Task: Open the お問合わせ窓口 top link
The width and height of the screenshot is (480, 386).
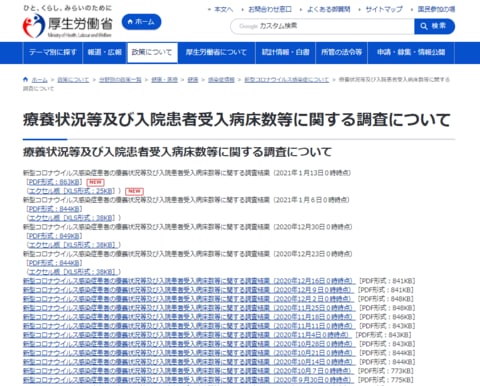Action: (270, 9)
